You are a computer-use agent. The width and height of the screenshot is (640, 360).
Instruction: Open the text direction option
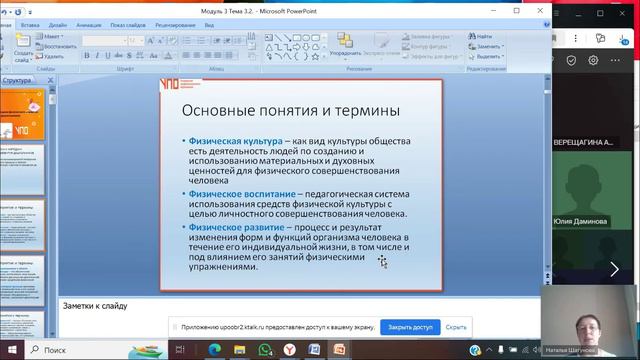(x=251, y=37)
